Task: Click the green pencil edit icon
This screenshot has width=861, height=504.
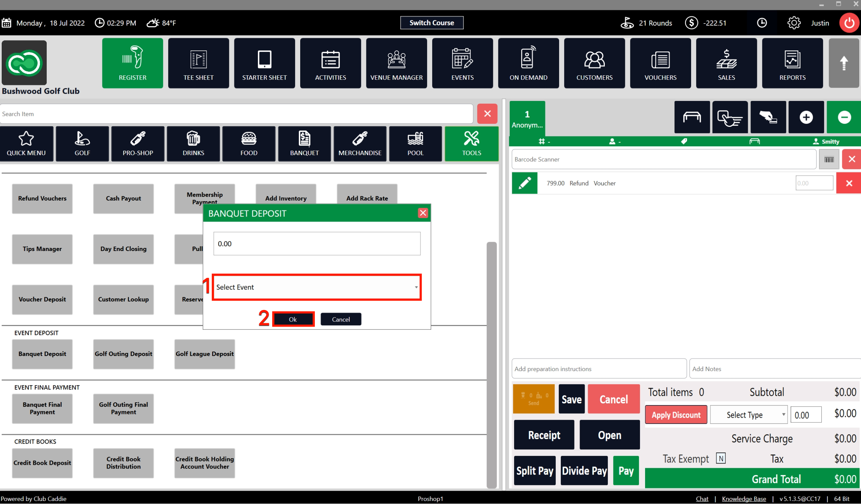Action: 524,183
